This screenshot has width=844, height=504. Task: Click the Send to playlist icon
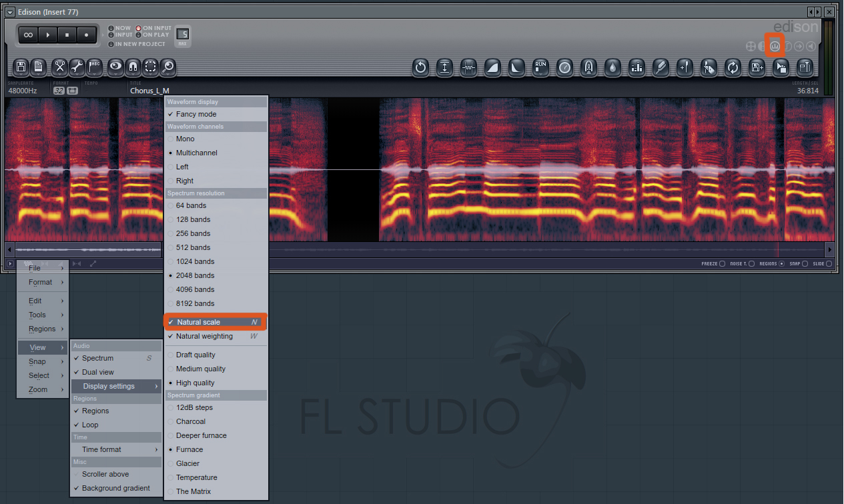tap(805, 67)
